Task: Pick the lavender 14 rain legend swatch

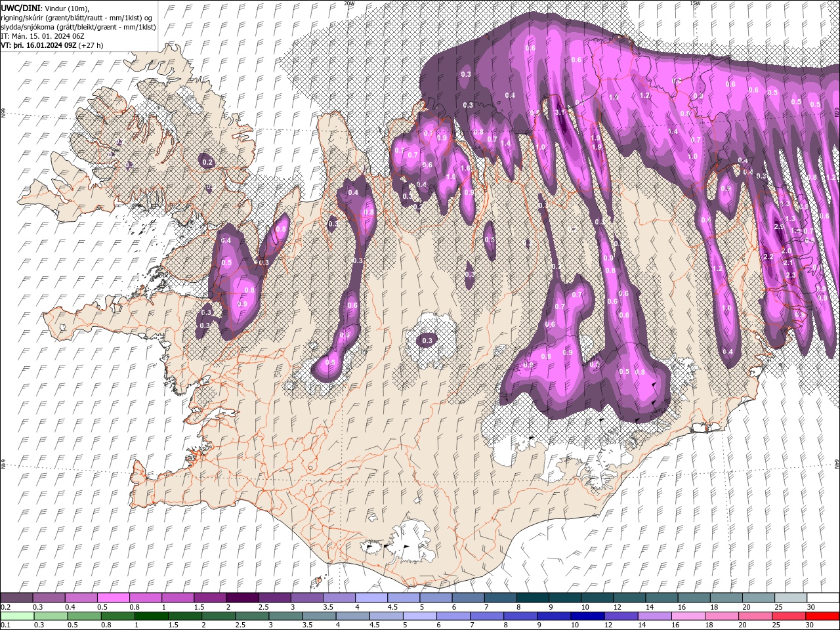Action: pos(655,616)
